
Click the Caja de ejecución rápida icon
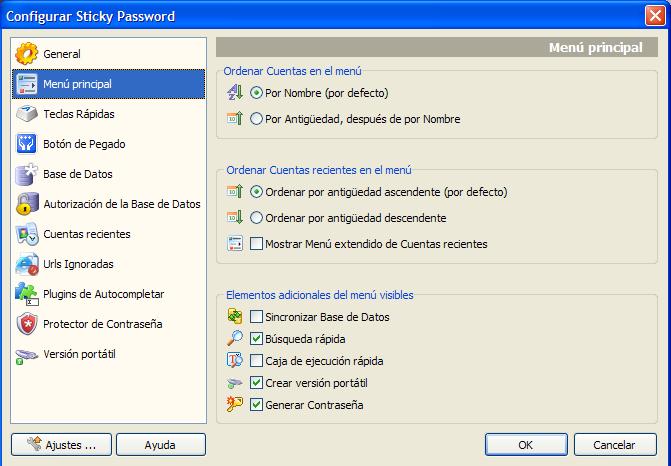(235, 360)
